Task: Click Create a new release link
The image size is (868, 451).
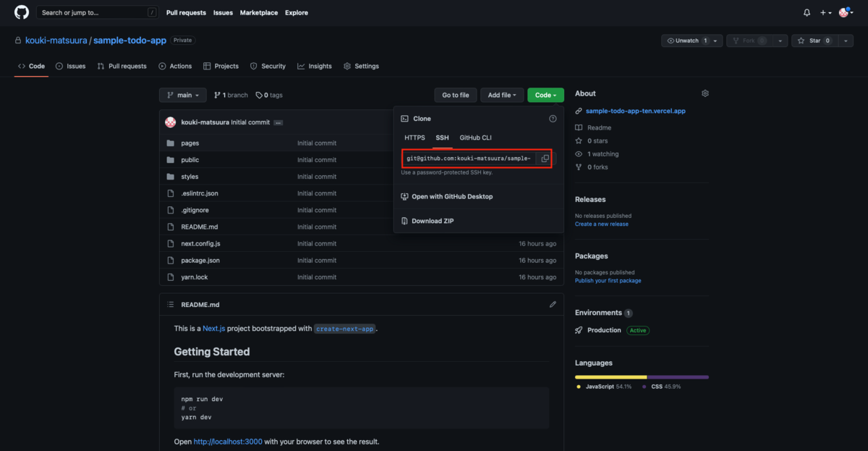Action: point(602,224)
